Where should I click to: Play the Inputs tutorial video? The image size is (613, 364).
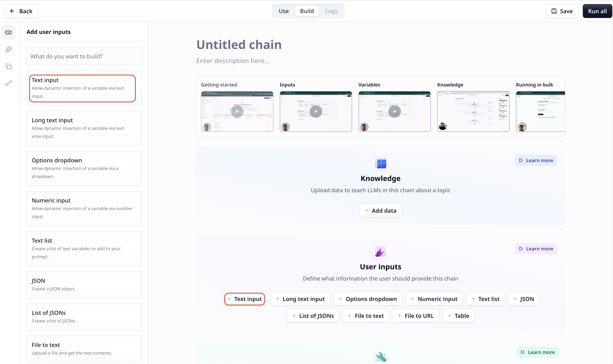click(x=316, y=111)
